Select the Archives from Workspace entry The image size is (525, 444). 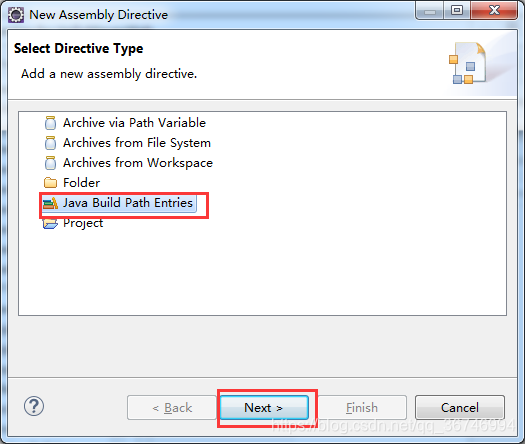pyautogui.click(x=138, y=163)
